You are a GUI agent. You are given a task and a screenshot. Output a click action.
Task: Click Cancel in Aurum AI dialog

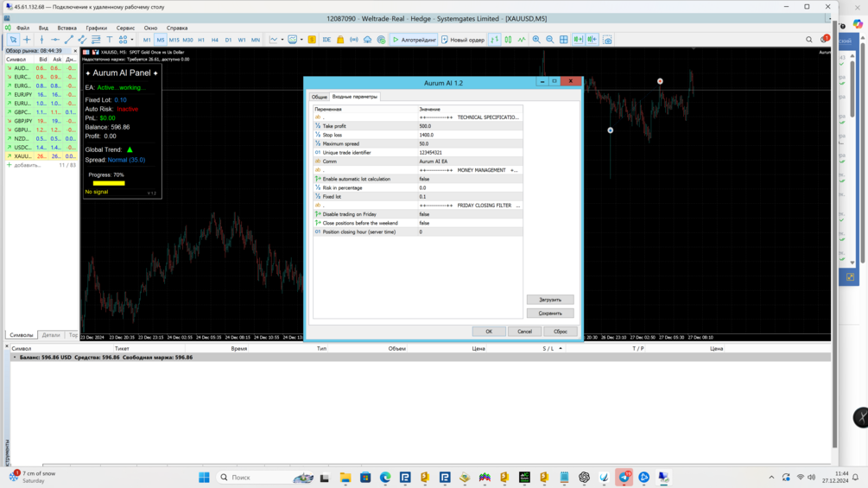point(525,332)
